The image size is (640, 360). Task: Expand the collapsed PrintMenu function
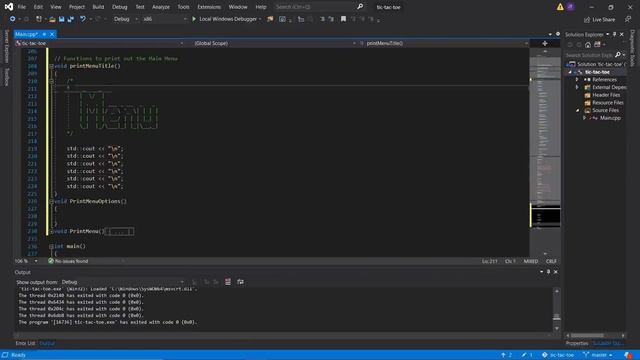(51, 231)
